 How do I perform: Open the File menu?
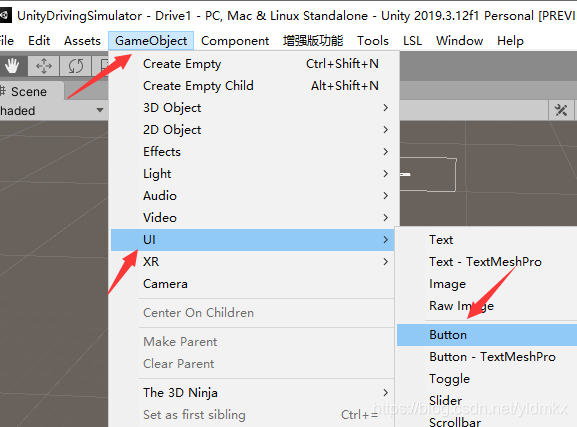(7, 40)
